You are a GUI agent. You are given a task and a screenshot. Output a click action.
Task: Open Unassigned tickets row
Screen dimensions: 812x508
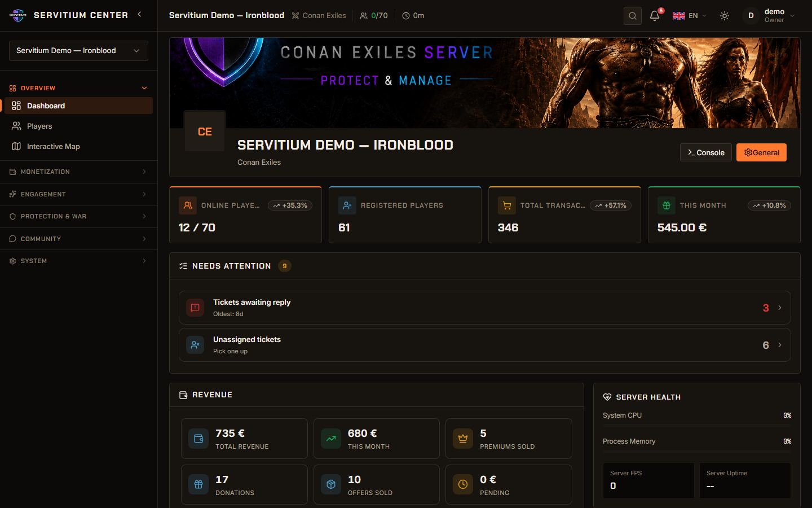(485, 345)
